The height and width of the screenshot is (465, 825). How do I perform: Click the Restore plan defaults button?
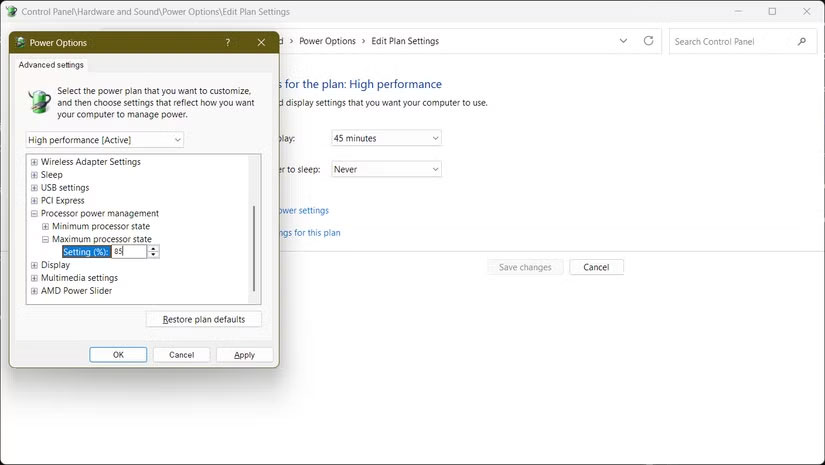tap(203, 319)
